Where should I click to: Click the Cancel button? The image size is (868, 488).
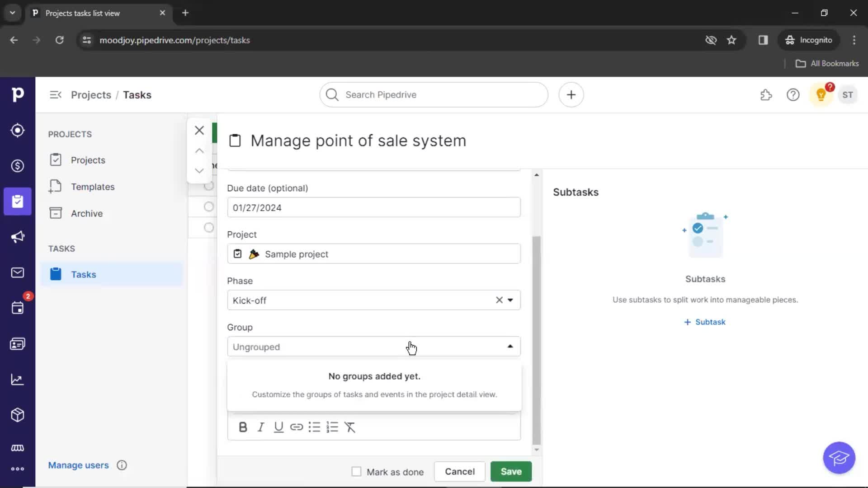[x=460, y=471]
